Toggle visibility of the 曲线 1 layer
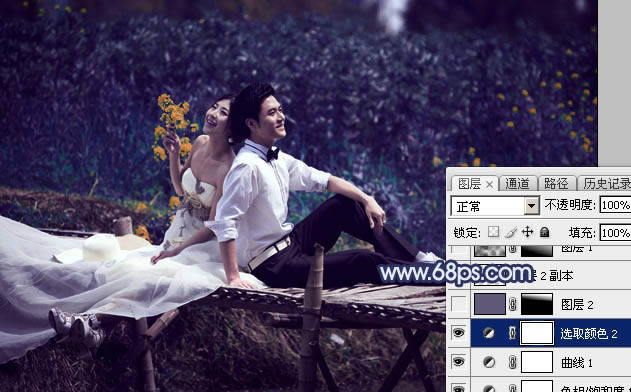The image size is (631, 392). [x=458, y=362]
